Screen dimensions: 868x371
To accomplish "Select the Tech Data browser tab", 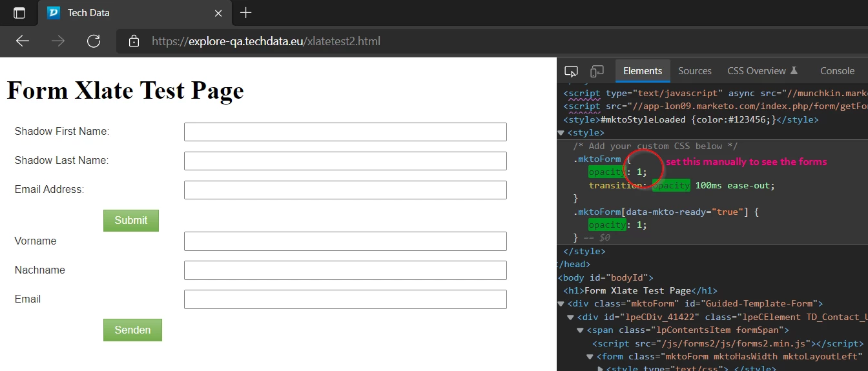I will pyautogui.click(x=136, y=13).
